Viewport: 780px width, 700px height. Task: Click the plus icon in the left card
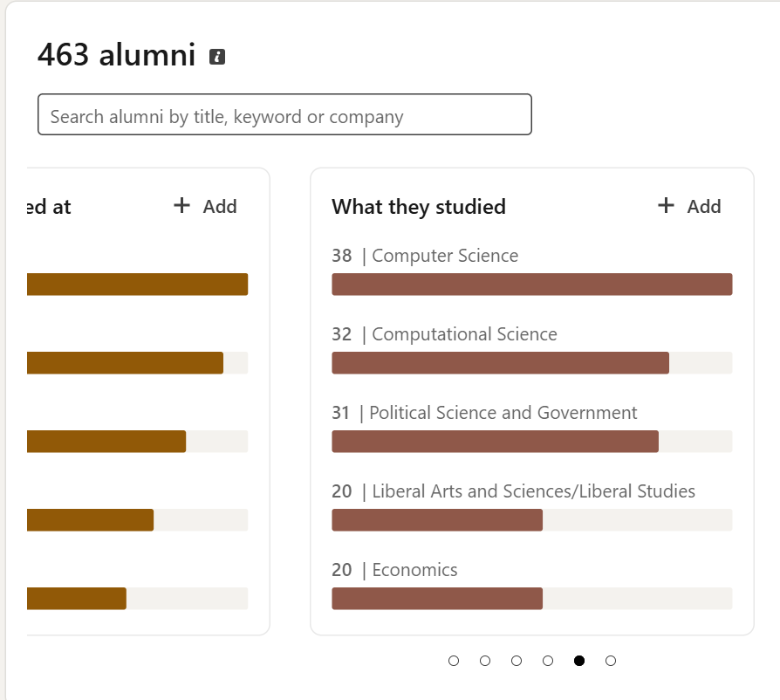(x=181, y=205)
